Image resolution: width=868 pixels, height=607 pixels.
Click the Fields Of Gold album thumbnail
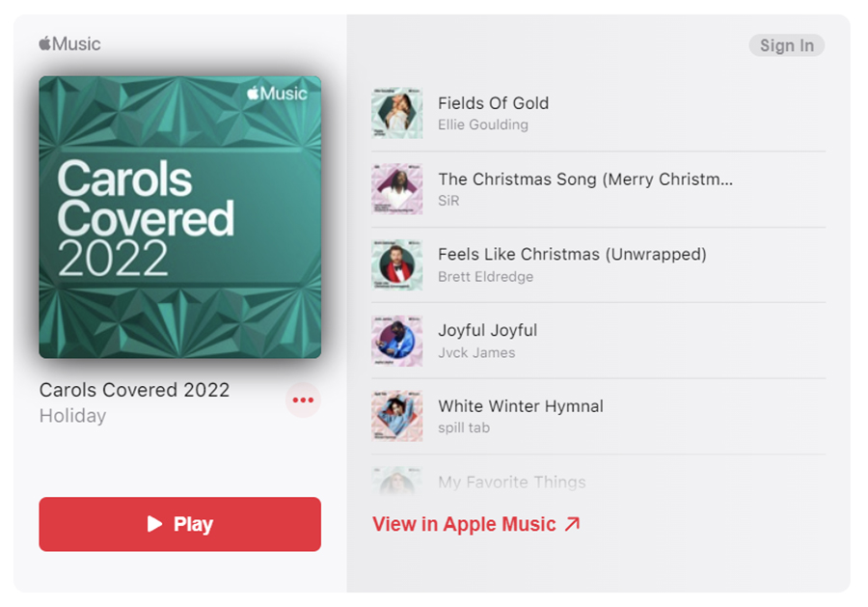click(x=396, y=113)
